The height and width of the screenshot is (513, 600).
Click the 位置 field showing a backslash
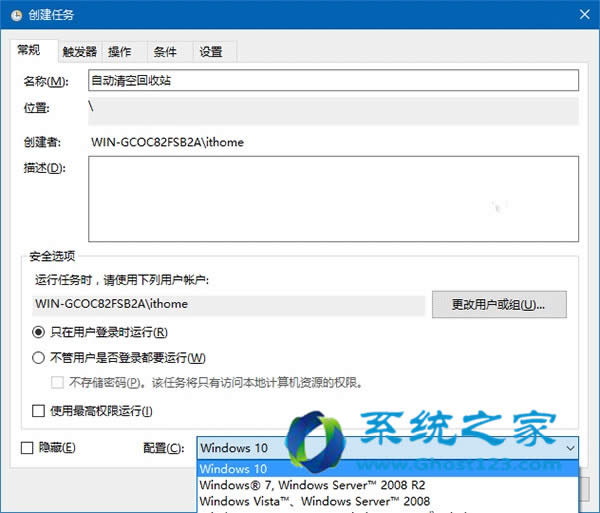(x=333, y=111)
